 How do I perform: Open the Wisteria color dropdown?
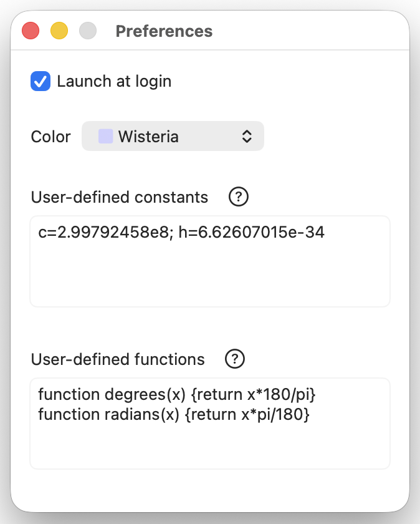coord(173,136)
